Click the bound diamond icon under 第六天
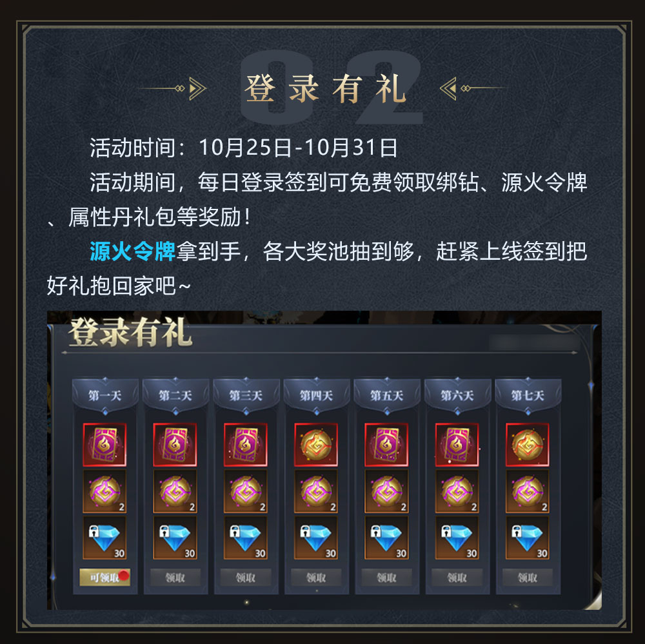This screenshot has height=644, width=645. tap(457, 538)
